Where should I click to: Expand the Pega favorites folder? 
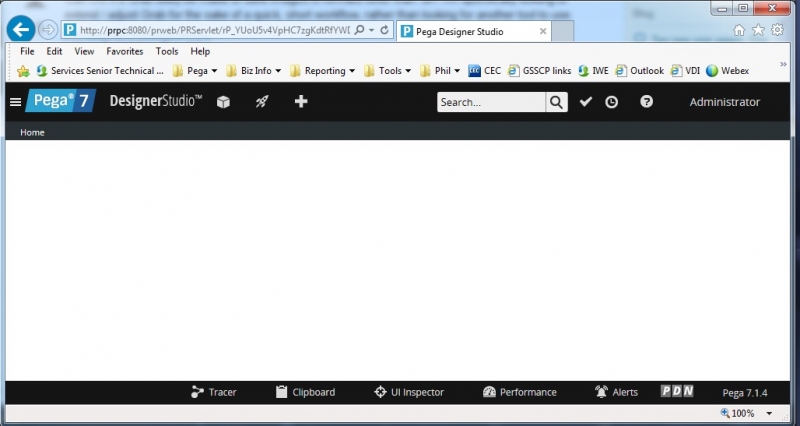click(x=195, y=71)
